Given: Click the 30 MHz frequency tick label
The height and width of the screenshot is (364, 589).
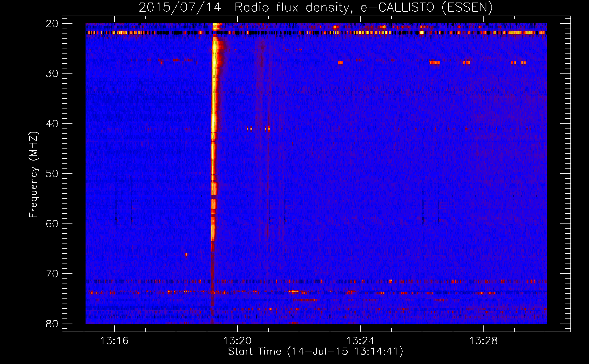Looking at the screenshot, I should (x=52, y=74).
